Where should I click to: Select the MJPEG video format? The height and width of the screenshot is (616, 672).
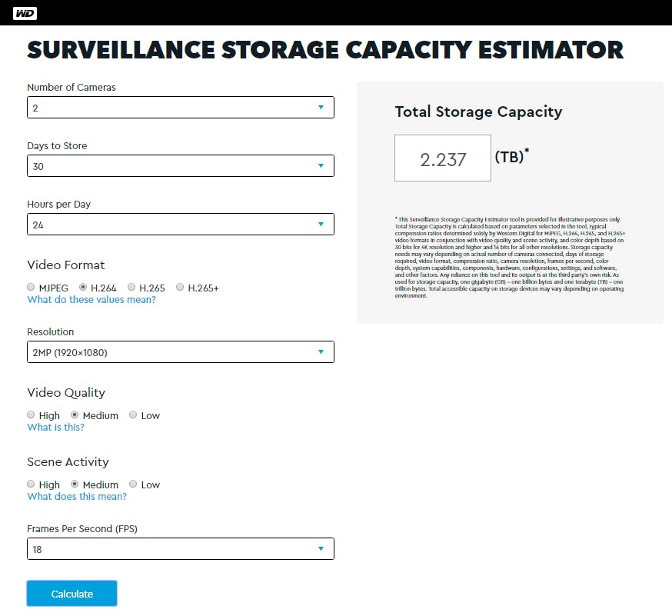point(32,288)
